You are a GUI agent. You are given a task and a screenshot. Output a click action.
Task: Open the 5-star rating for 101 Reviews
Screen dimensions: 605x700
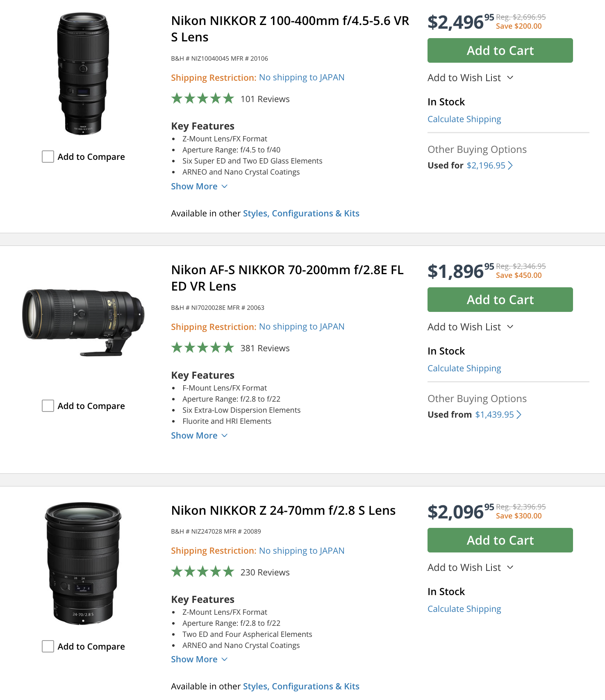coord(202,99)
